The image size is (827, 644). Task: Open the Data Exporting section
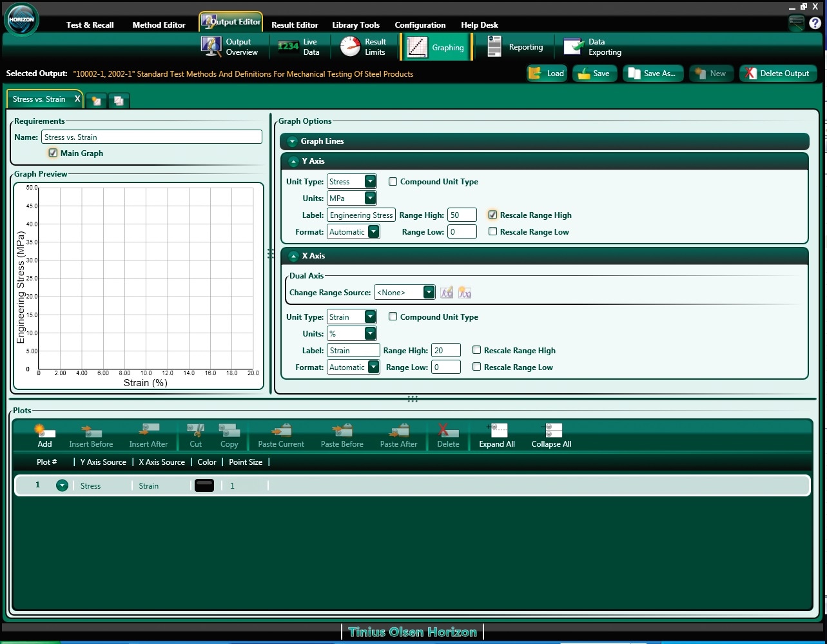click(x=593, y=47)
